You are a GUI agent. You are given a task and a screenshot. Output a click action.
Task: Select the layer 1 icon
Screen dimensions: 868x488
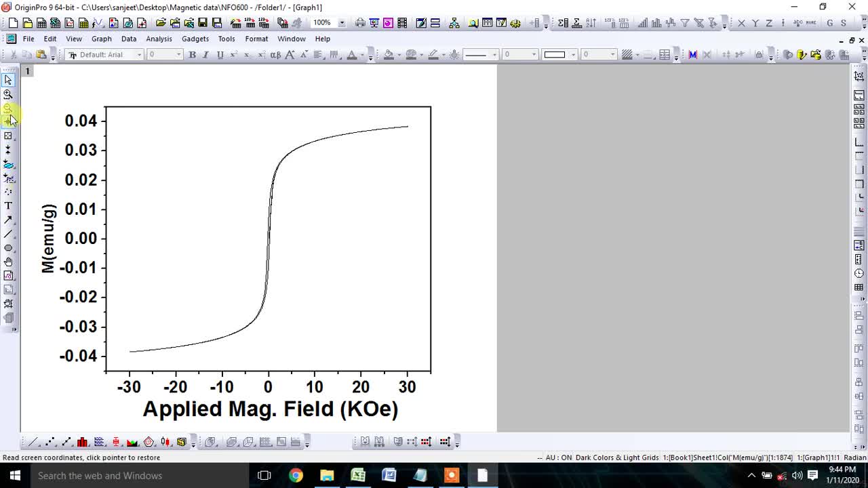point(27,71)
